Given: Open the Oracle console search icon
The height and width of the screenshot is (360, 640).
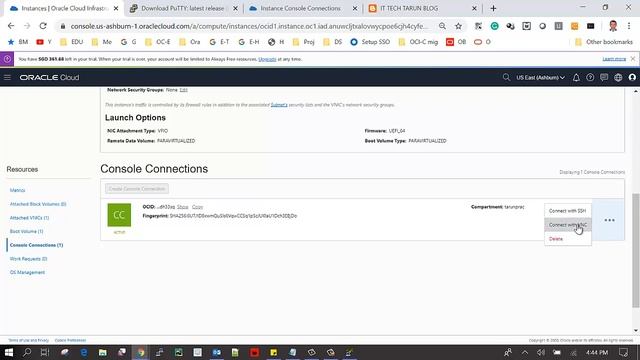Looking at the screenshot, I should (506, 77).
